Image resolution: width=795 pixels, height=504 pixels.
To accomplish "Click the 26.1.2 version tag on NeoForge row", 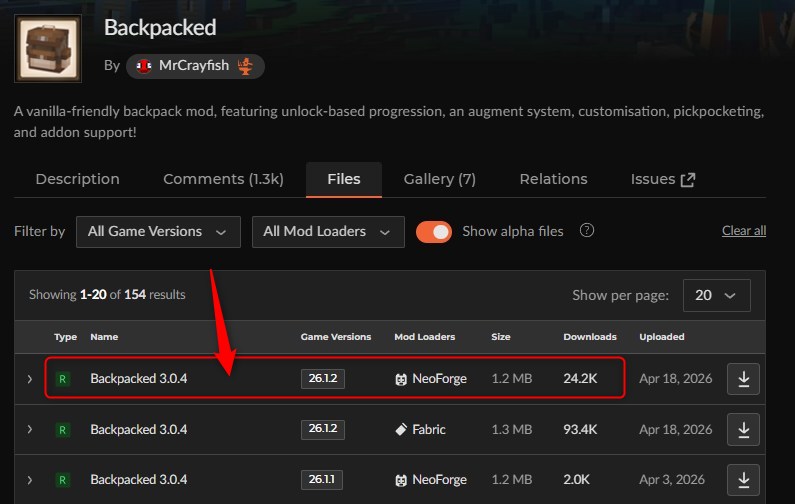I will point(322,378).
